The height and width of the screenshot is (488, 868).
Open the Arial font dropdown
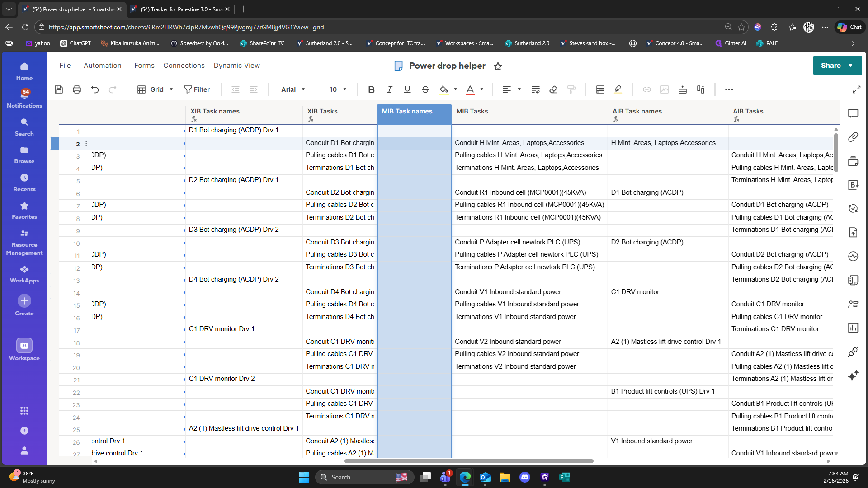pyautogui.click(x=293, y=89)
